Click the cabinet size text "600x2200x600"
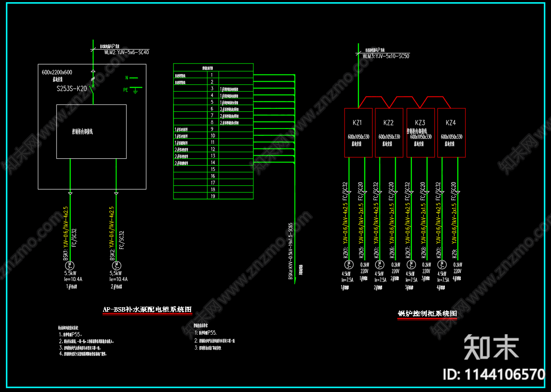The width and height of the screenshot is (551, 392). coord(57,72)
